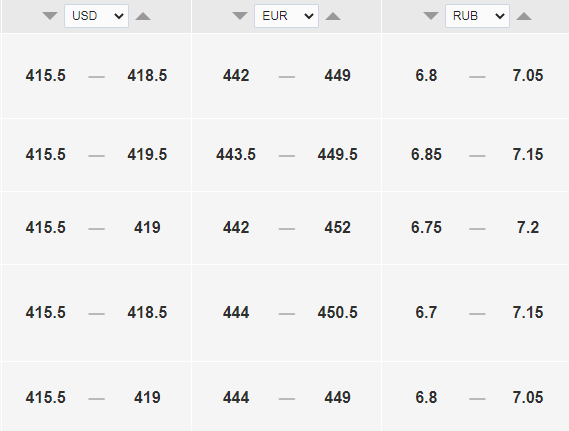Select the 419.5 USD sell rate
Screen dimensions: 569x431
(x=147, y=155)
